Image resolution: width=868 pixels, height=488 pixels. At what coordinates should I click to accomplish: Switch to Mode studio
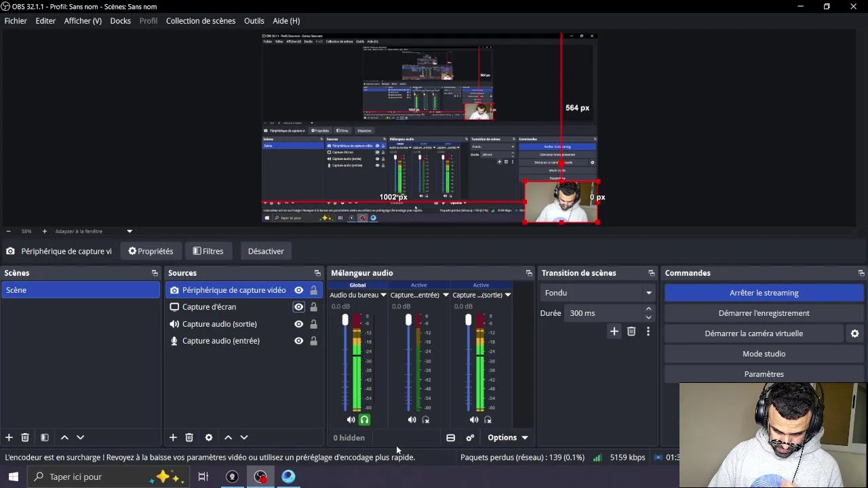[764, 354]
